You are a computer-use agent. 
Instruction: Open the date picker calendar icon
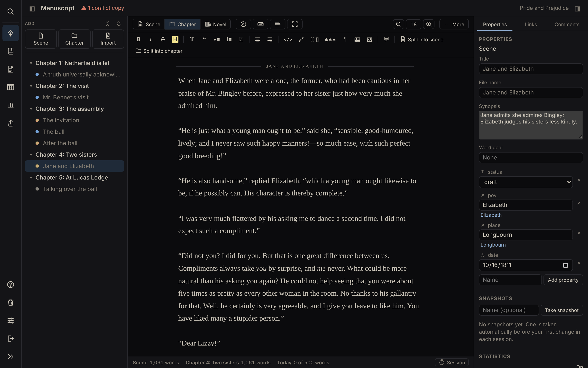(x=565, y=265)
